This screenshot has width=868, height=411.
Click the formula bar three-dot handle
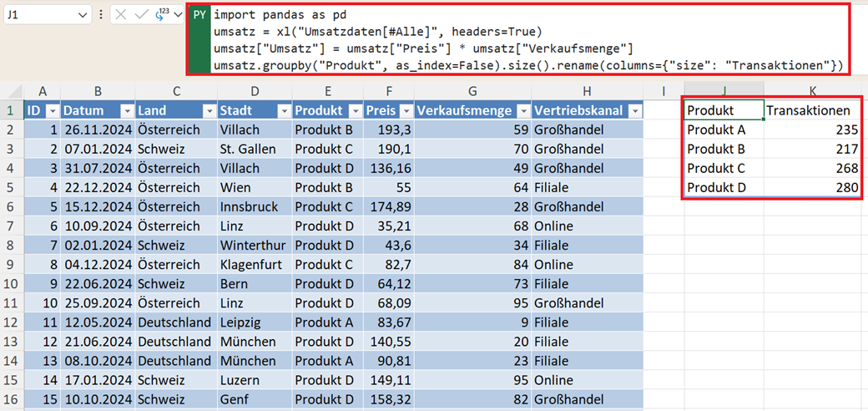click(101, 15)
